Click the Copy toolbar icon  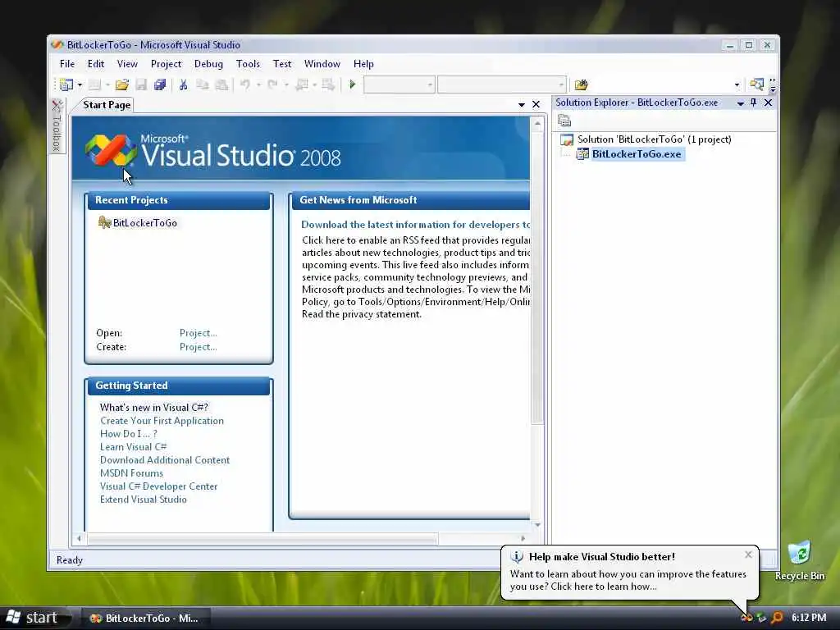(x=202, y=84)
